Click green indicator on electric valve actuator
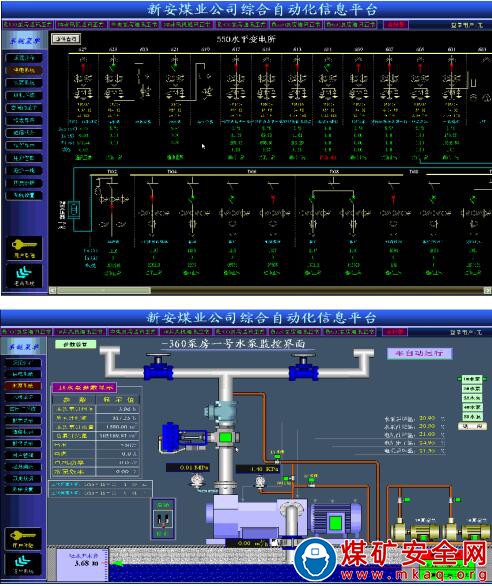This screenshot has height=586, width=492. click(225, 437)
